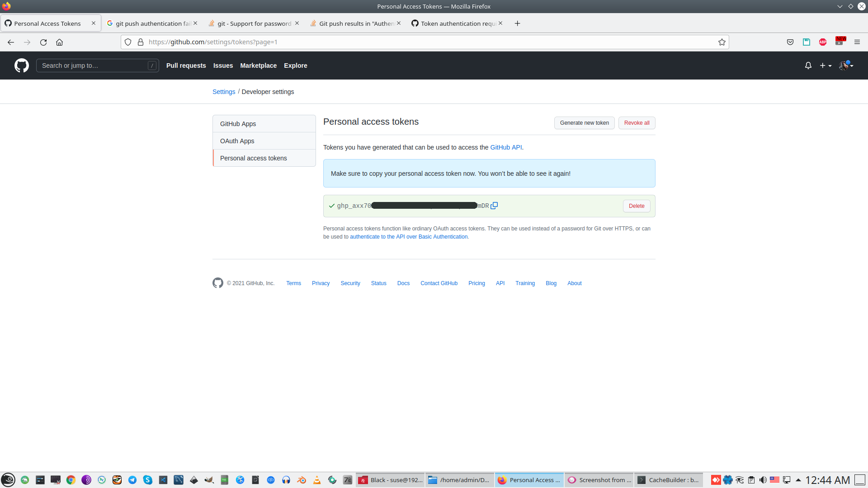Open the GitHub API link
Screen dimensions: 868x488
tap(506, 147)
